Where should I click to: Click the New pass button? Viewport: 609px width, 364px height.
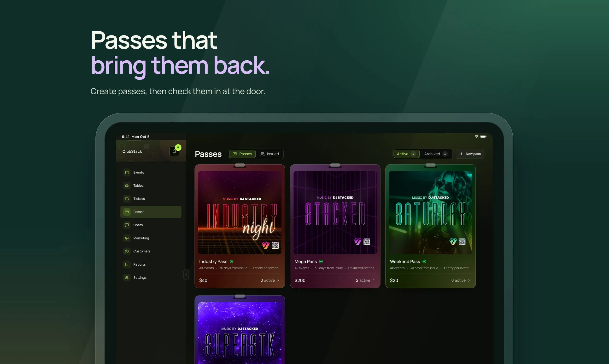point(470,154)
